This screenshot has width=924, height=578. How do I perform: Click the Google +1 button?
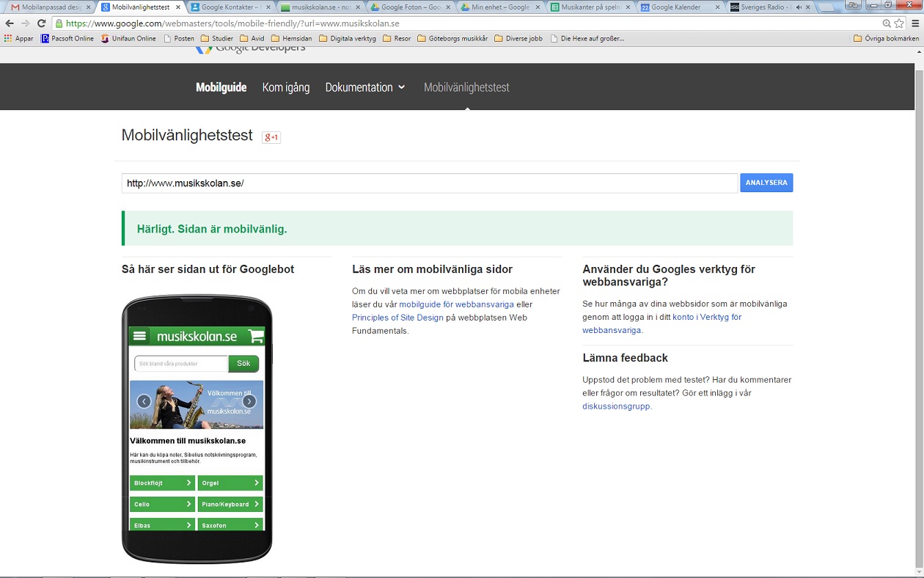[x=271, y=137]
